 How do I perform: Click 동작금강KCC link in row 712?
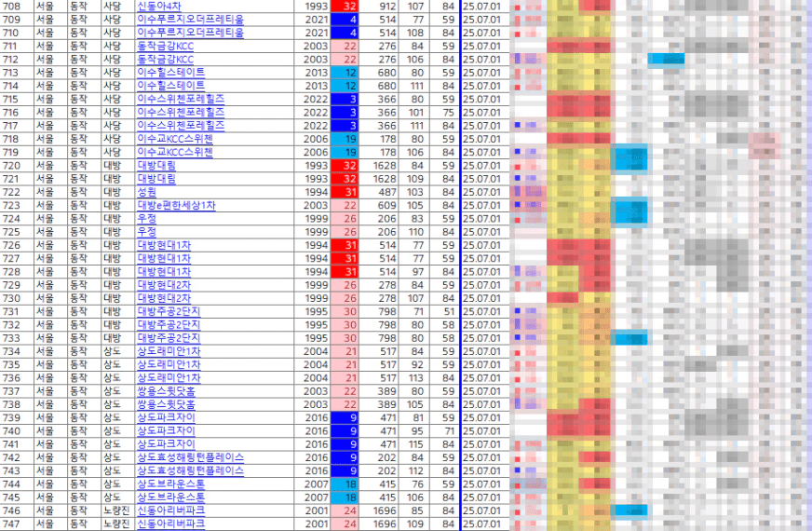[165, 60]
